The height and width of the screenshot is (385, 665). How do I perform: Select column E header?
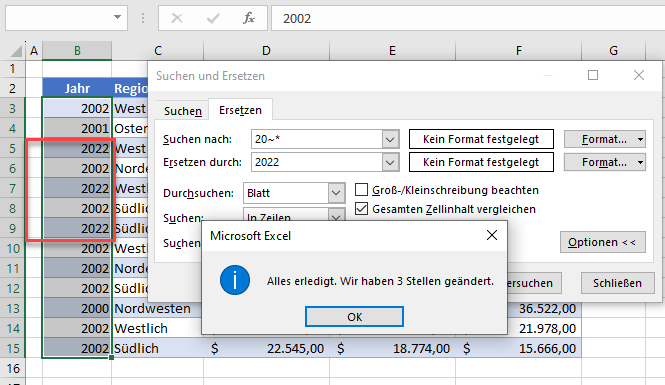point(392,51)
